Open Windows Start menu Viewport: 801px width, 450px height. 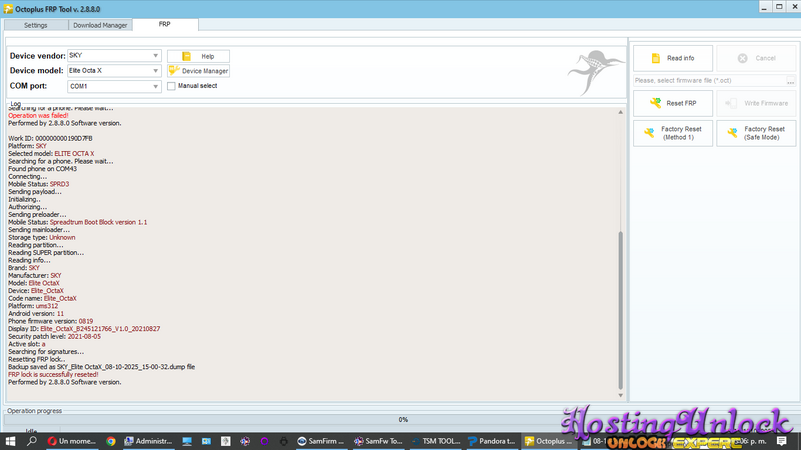click(x=11, y=441)
